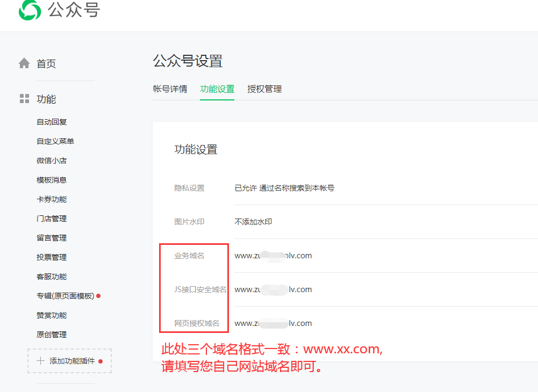
Task: Open 留言管理 in the sidebar
Action: 52,238
